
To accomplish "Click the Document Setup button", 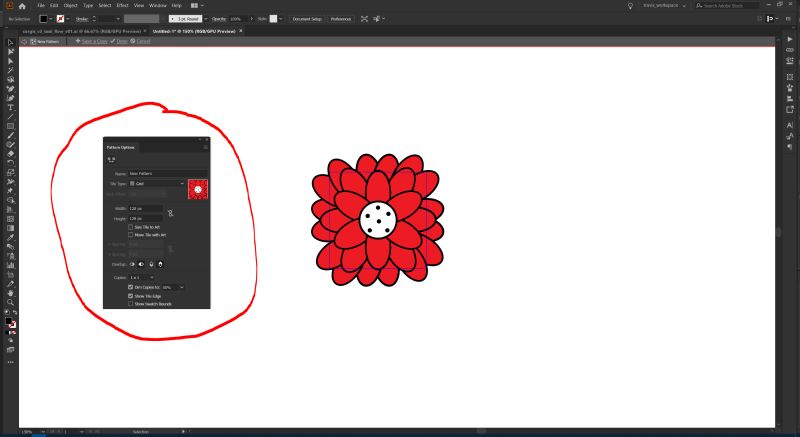I will (307, 19).
